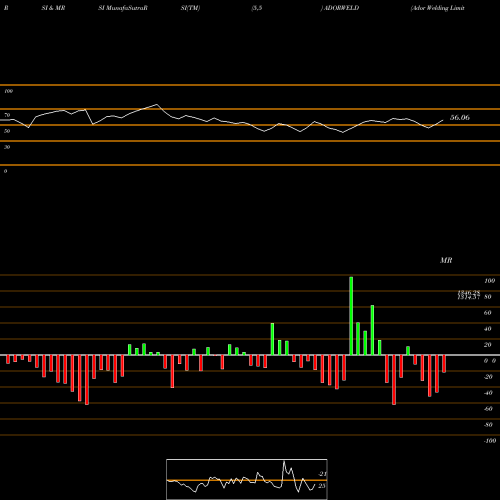Image resolution: width=500 pixels, height=500 pixels.
Task: Click the 23 label in the mini chart
Action: click(322, 486)
